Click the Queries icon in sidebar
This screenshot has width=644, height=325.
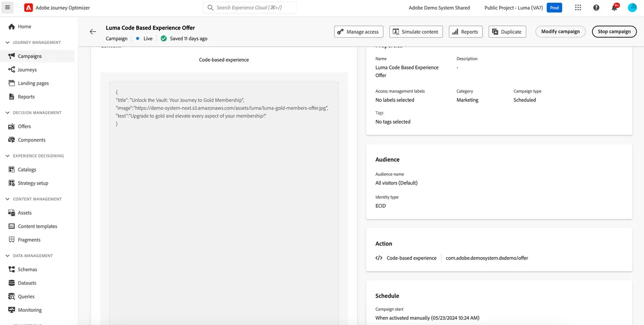click(x=12, y=297)
